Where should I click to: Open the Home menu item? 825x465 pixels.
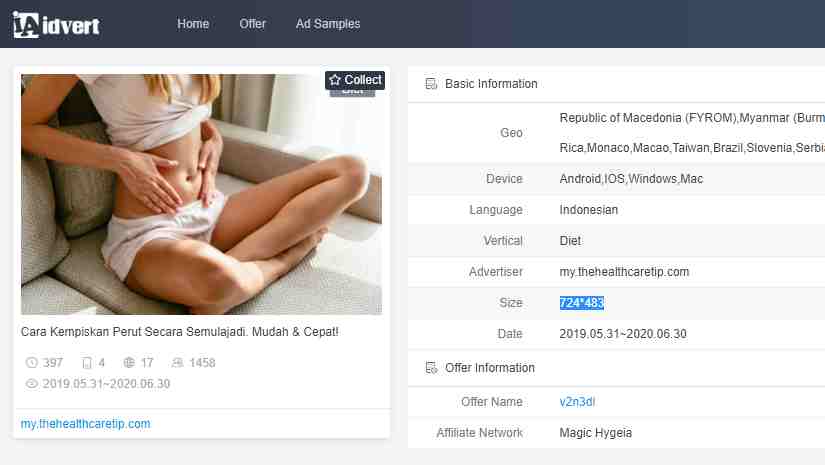click(193, 24)
